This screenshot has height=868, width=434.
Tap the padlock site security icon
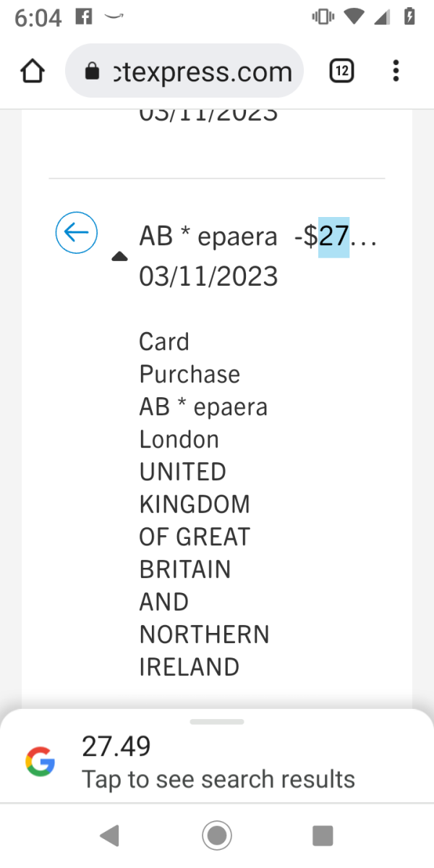pyautogui.click(x=92, y=71)
